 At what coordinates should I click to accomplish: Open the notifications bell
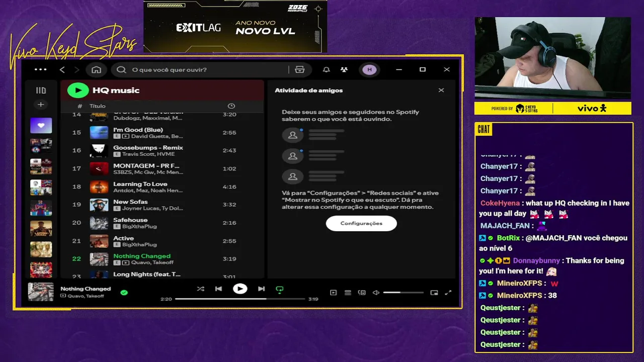(x=326, y=69)
